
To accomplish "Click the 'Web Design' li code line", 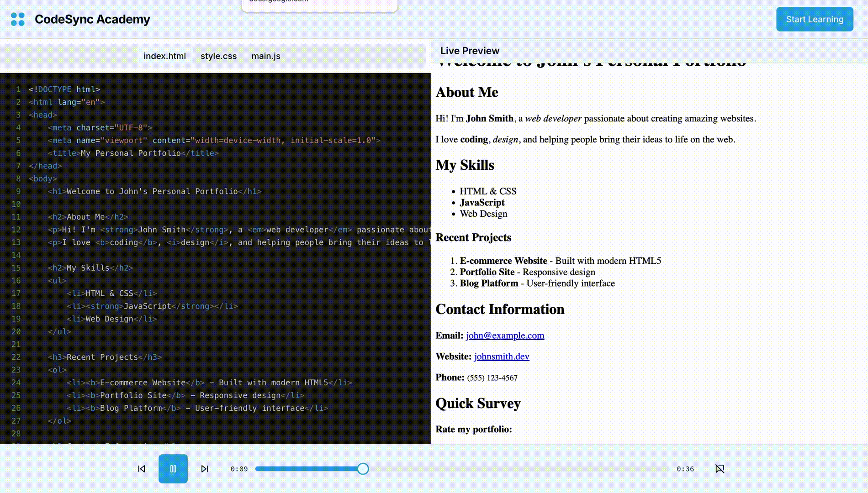I will [112, 319].
